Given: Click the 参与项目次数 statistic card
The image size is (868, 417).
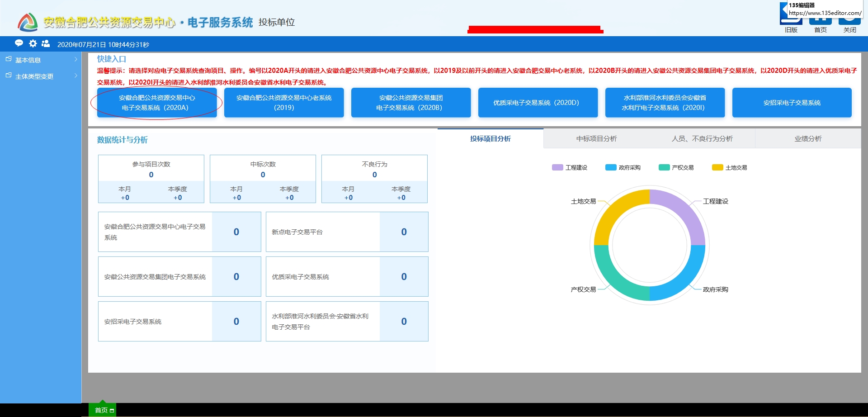Looking at the screenshot, I should [x=151, y=179].
